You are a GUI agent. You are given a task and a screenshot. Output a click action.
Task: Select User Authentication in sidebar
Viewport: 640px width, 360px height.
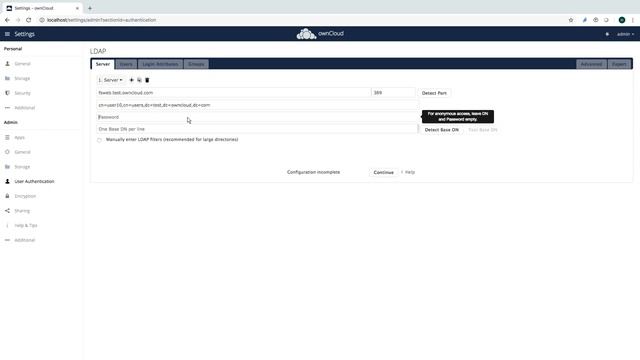tap(34, 181)
